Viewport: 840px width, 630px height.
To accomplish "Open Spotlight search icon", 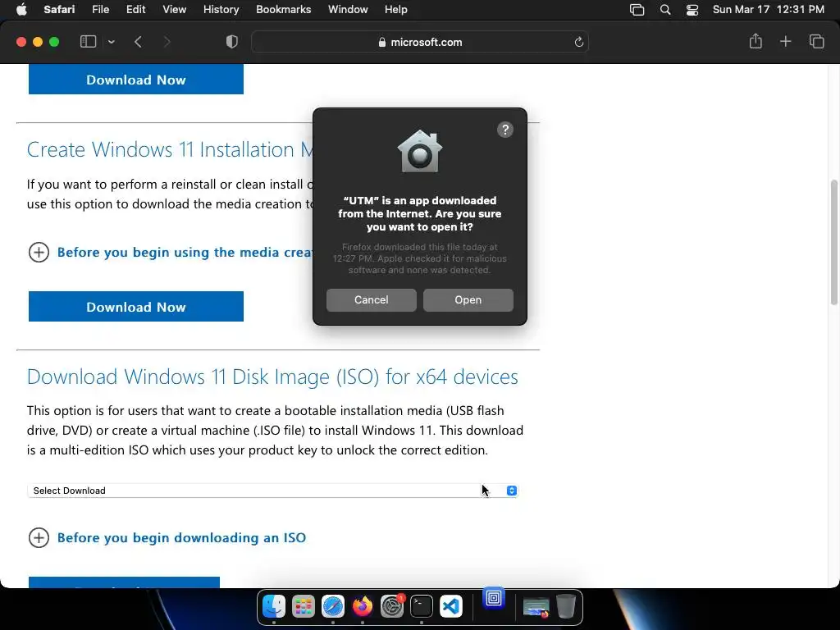I will coord(664,10).
